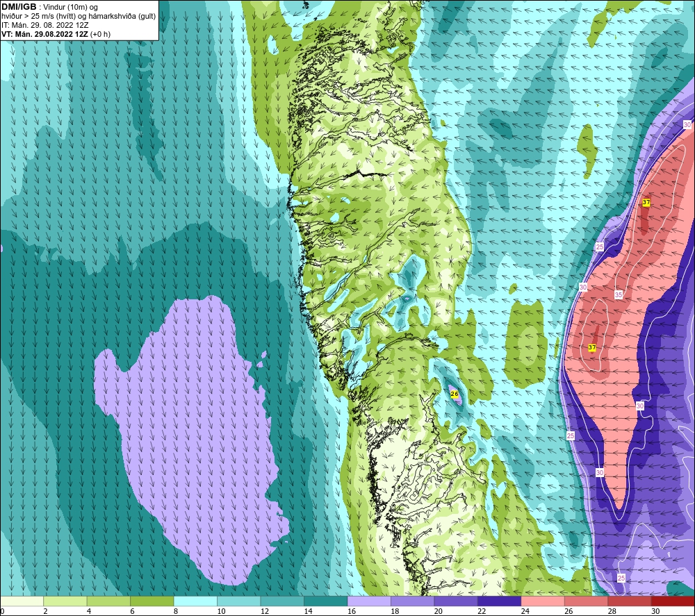Image resolution: width=695 pixels, height=616 pixels.
Task: Click the lower yellow '37' gust label
Action: coord(592,348)
